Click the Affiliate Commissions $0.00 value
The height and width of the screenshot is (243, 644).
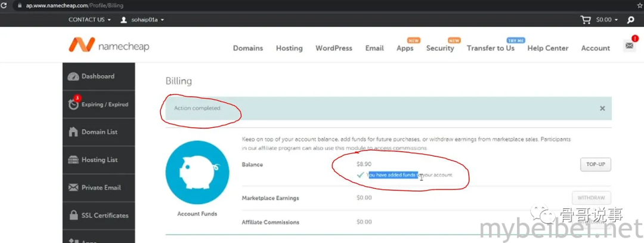pos(364,222)
